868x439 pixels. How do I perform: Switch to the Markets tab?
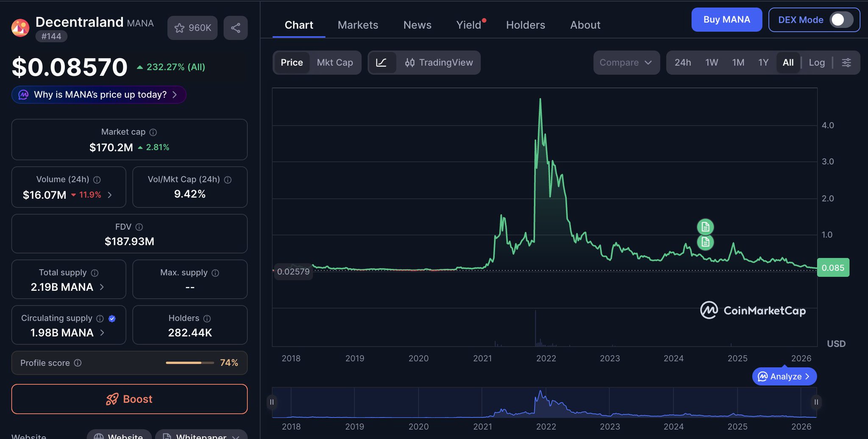[x=358, y=25]
